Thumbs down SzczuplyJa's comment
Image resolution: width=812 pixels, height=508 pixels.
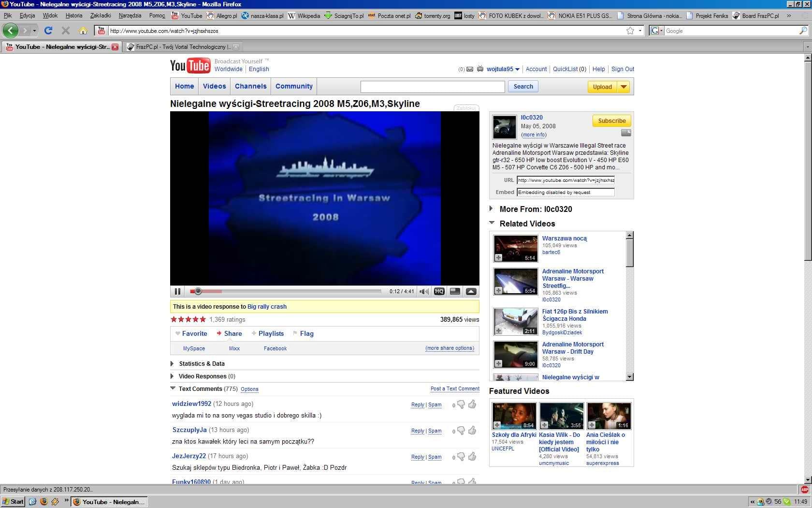pyautogui.click(x=461, y=431)
